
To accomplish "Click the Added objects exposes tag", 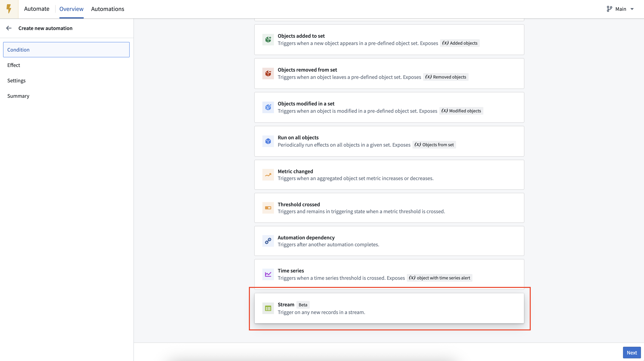I will (460, 43).
